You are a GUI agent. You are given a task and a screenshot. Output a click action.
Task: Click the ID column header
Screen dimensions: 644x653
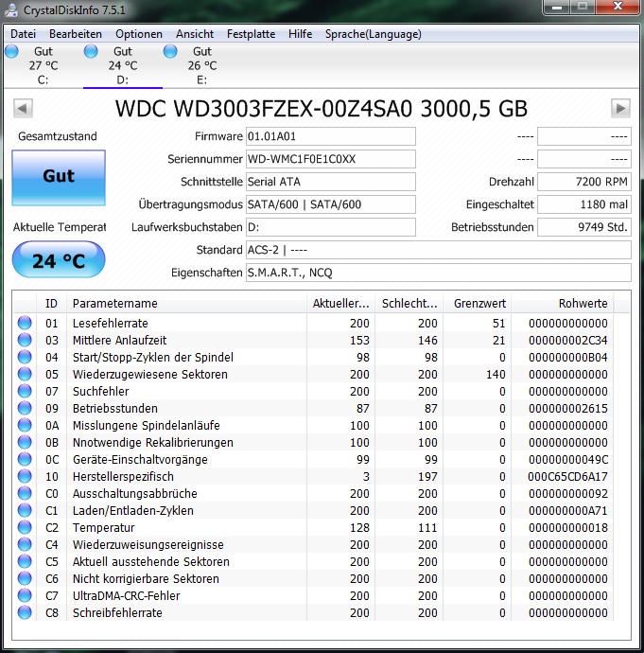click(52, 303)
